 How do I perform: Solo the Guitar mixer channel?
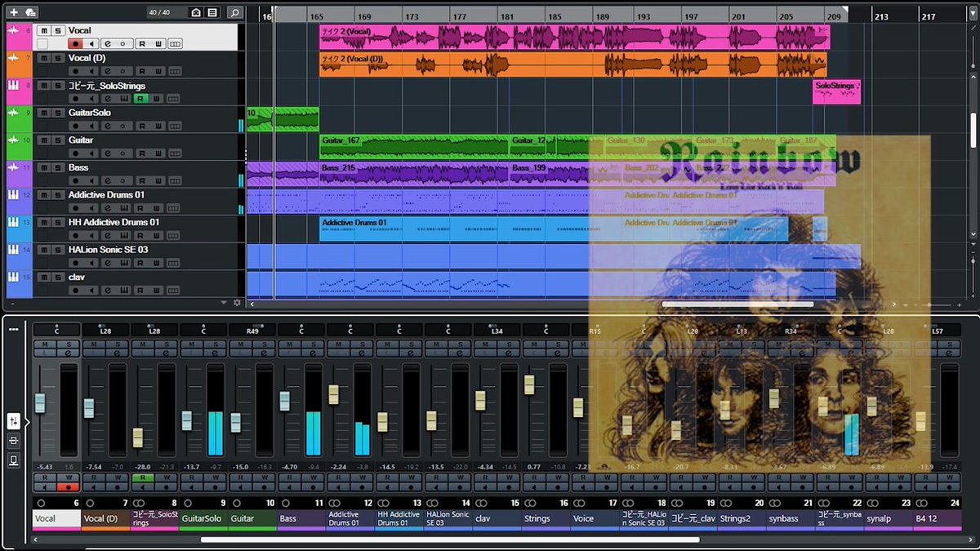(265, 344)
